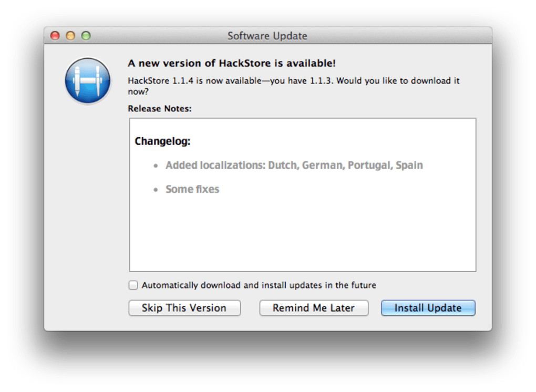Click the Changelog heading in release notes
The image size is (536, 392).
click(162, 141)
